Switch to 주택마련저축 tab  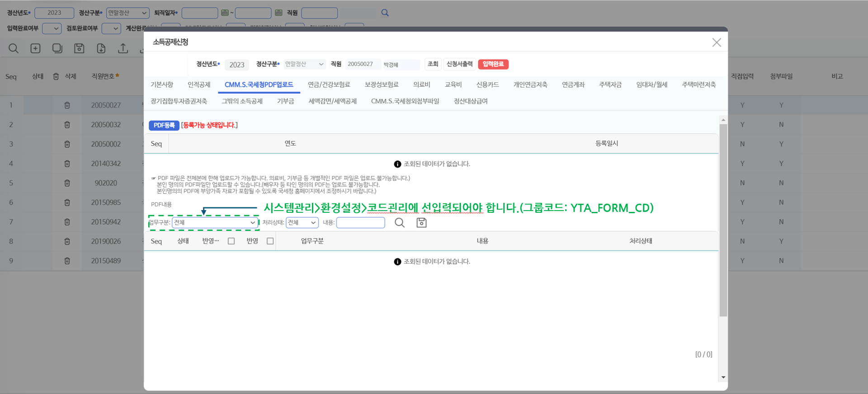pos(699,84)
